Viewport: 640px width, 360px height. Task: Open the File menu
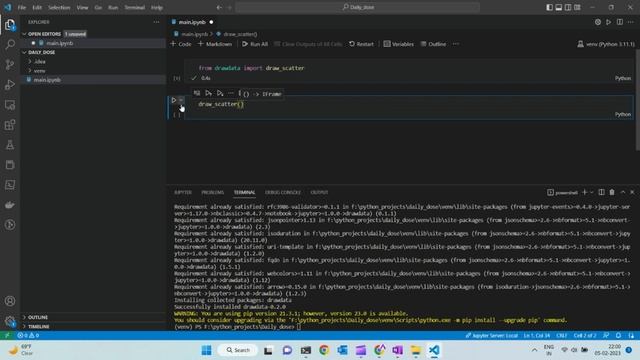22,7
